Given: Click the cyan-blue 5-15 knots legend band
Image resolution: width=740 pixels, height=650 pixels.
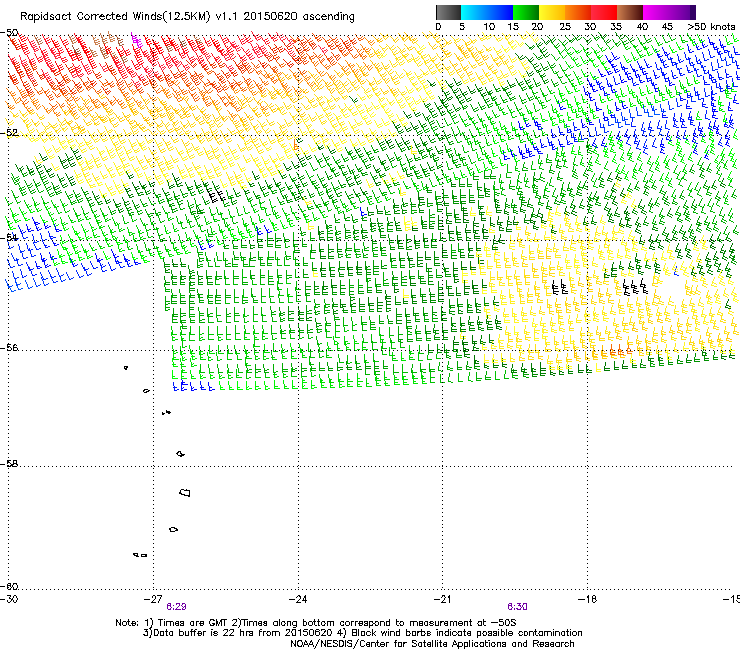Looking at the screenshot, I should tap(487, 12).
